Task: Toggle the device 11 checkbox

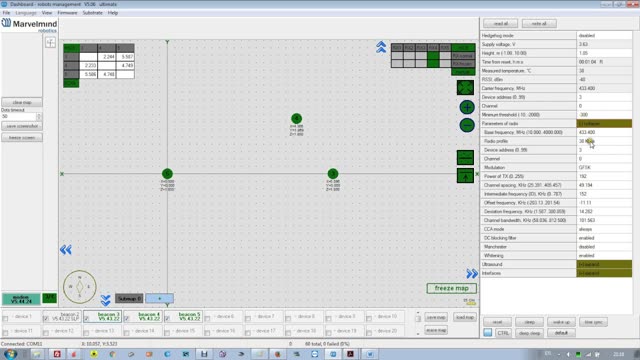Action: (5, 333)
